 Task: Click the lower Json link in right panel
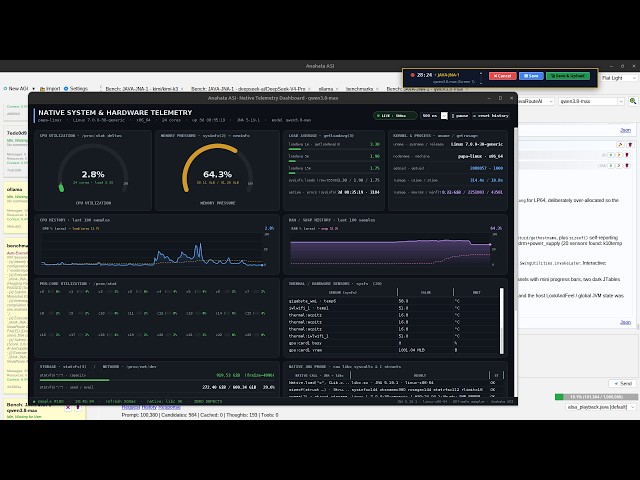click(x=625, y=322)
